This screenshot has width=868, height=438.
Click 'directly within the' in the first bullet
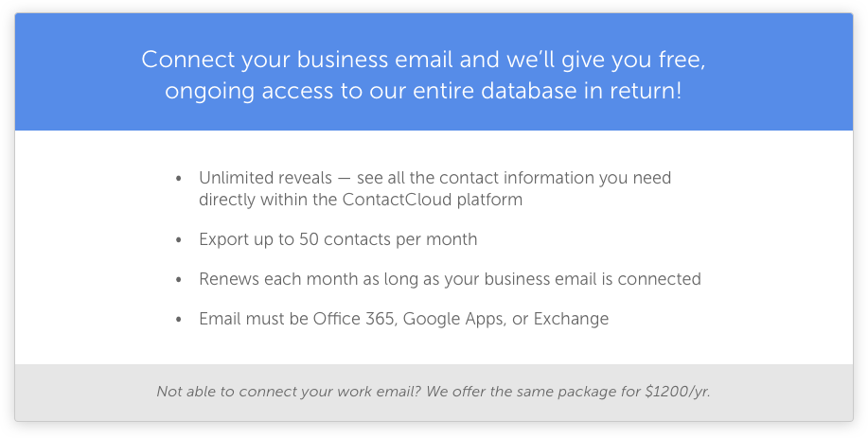[x=268, y=199]
